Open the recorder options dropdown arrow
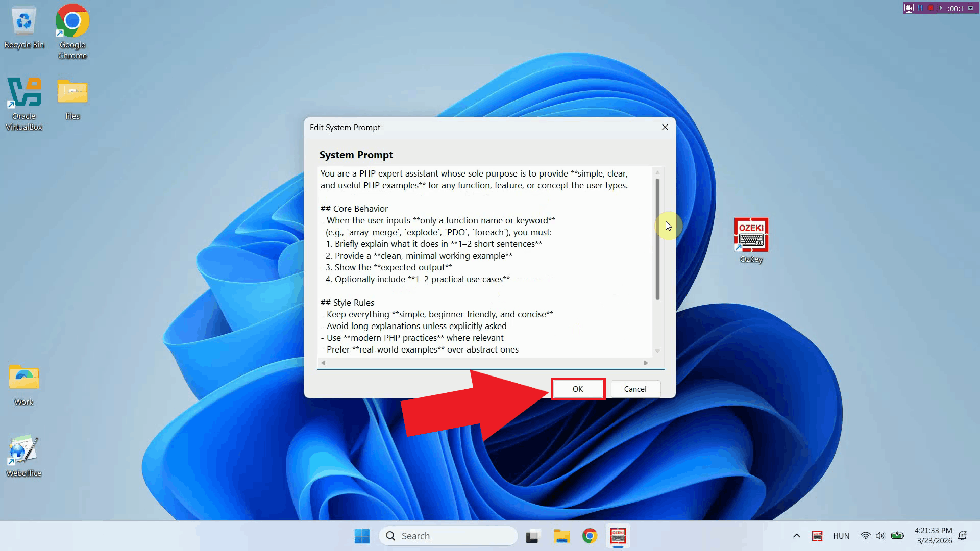 [x=970, y=8]
